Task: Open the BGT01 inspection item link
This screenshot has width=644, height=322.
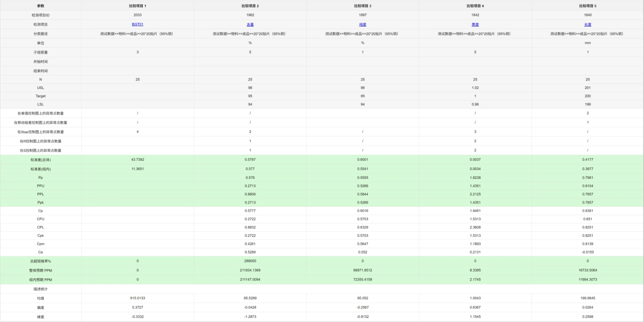Action: click(x=137, y=24)
